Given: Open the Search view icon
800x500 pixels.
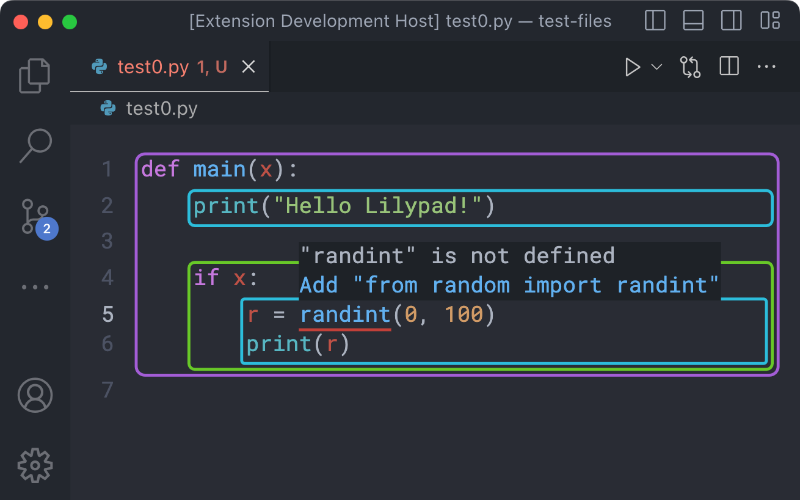Looking at the screenshot, I should [35, 145].
